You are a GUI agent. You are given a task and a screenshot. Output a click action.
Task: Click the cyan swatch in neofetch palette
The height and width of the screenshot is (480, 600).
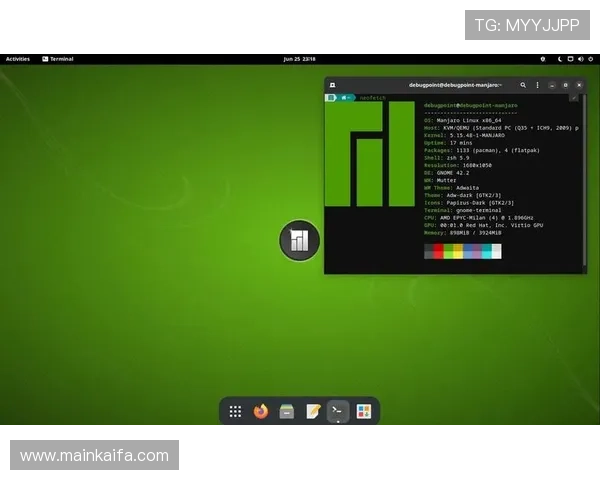pyautogui.click(x=487, y=248)
